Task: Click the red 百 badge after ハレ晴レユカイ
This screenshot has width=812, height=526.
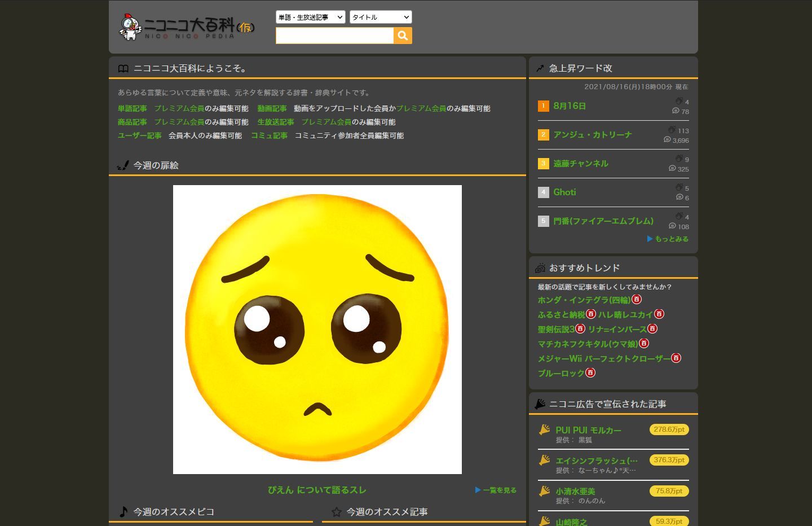Action: [659, 314]
